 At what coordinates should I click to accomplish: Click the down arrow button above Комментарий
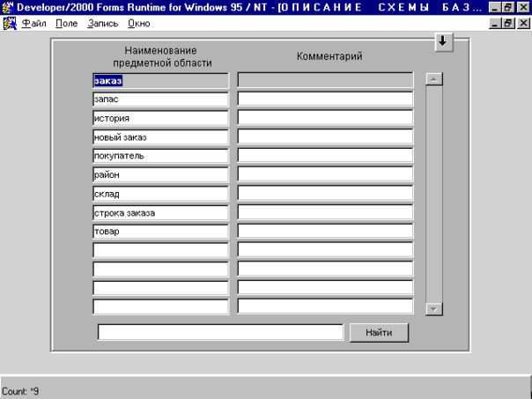444,41
